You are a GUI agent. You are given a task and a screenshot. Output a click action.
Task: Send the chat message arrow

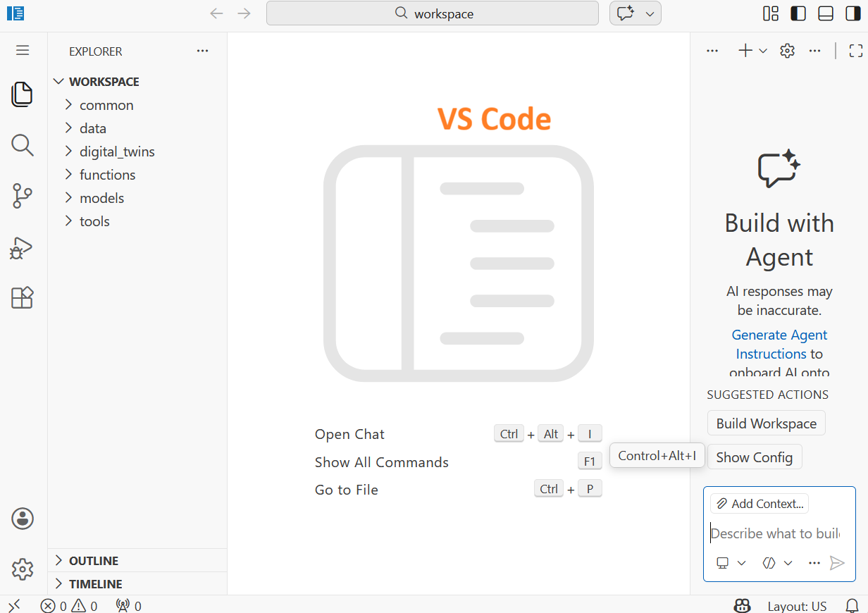pos(837,563)
